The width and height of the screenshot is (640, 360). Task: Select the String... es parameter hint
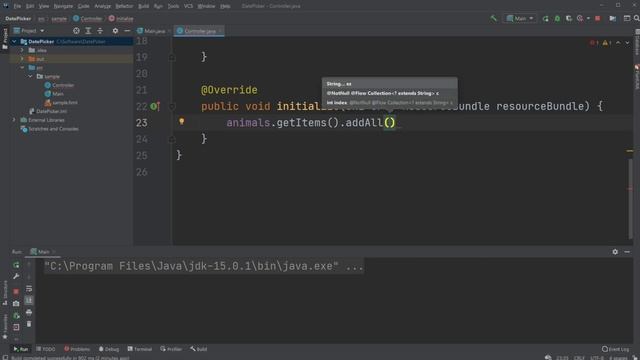[x=389, y=84]
